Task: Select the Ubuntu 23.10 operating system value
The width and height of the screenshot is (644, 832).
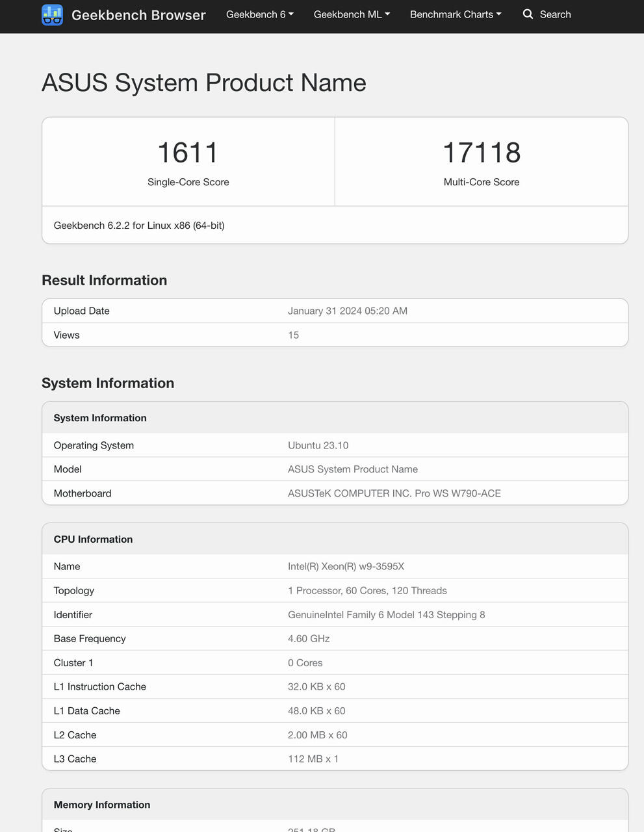Action: pyautogui.click(x=318, y=445)
